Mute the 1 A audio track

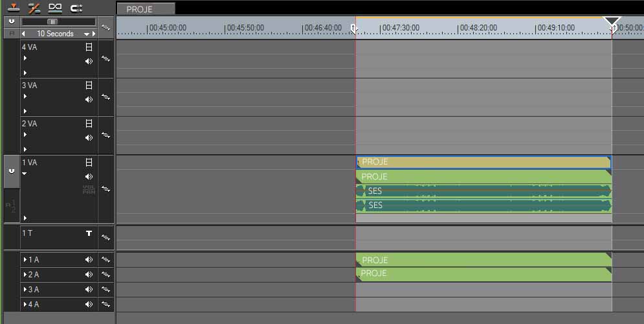coord(89,260)
